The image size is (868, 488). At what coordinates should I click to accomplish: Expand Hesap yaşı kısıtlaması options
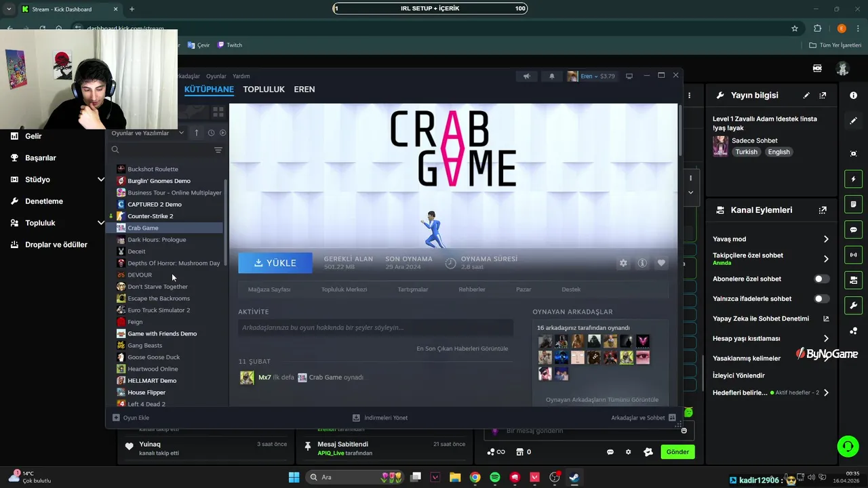pyautogui.click(x=826, y=338)
